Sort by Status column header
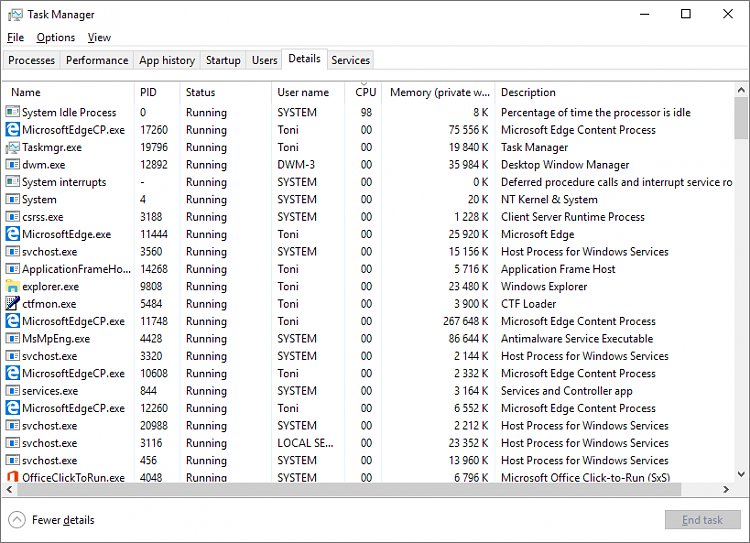 tap(225, 92)
